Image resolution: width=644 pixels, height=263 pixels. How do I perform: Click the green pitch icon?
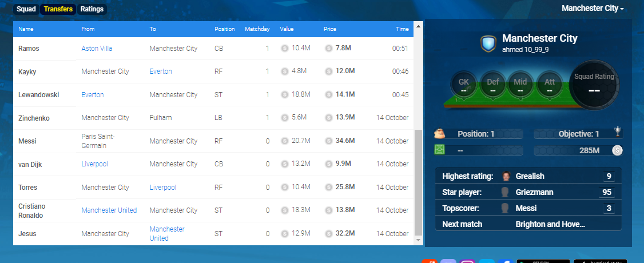tap(439, 150)
